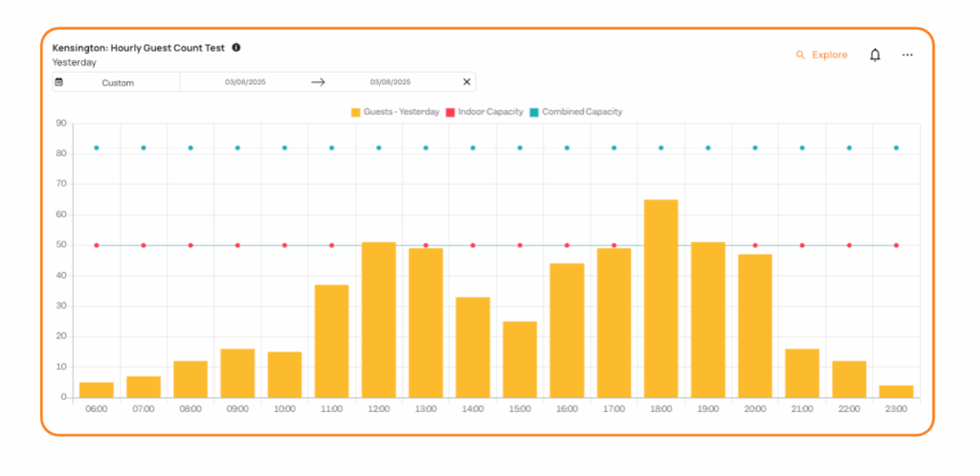Select the start date 03/08/2025 field
Viewport: 980px width, 476px height.
pyautogui.click(x=245, y=82)
